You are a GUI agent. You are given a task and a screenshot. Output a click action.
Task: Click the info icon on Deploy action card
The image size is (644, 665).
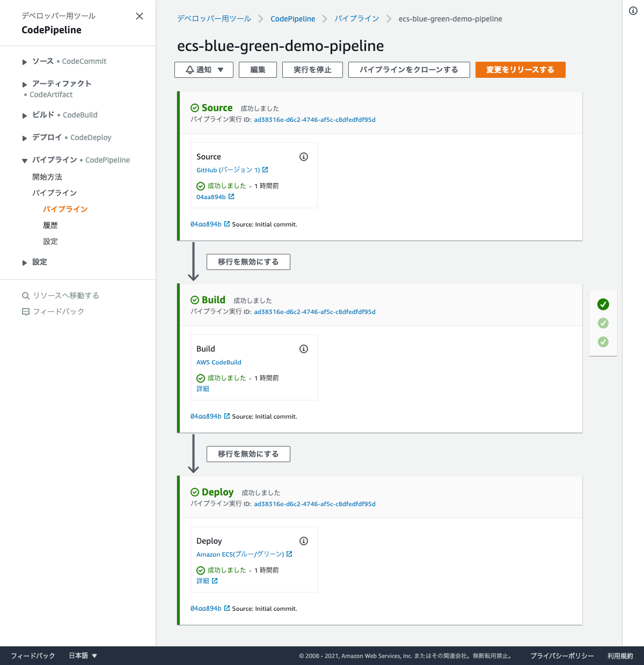tap(304, 541)
